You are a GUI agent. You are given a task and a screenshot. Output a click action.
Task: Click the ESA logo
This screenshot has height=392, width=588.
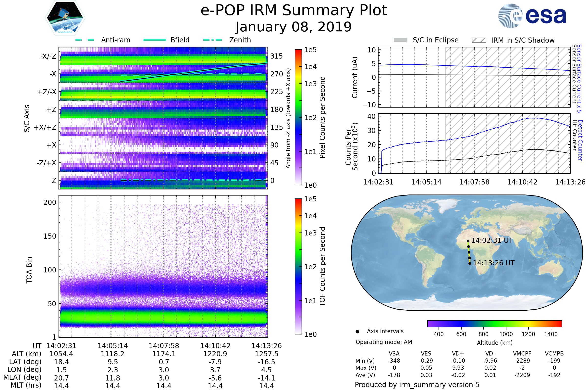532,16
